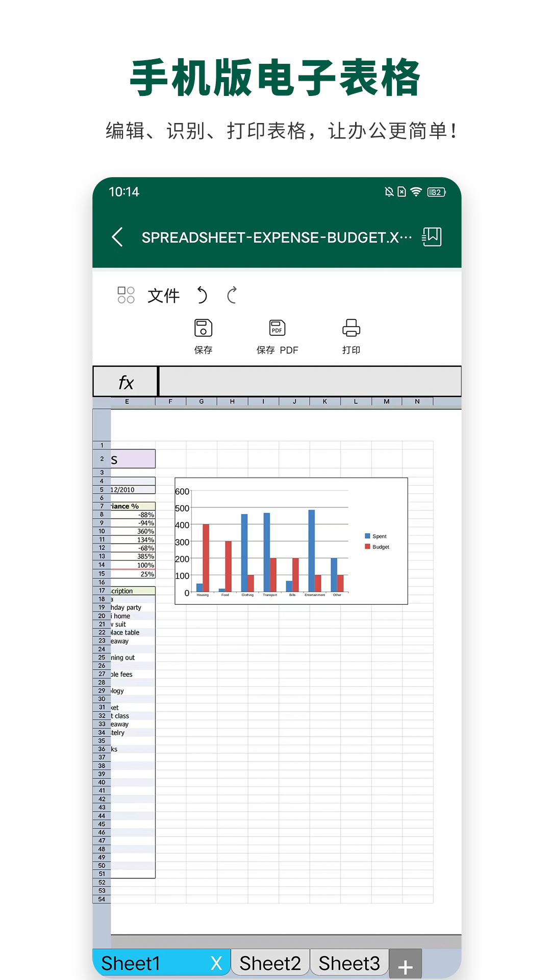Open the bookmark icon in title bar

432,237
